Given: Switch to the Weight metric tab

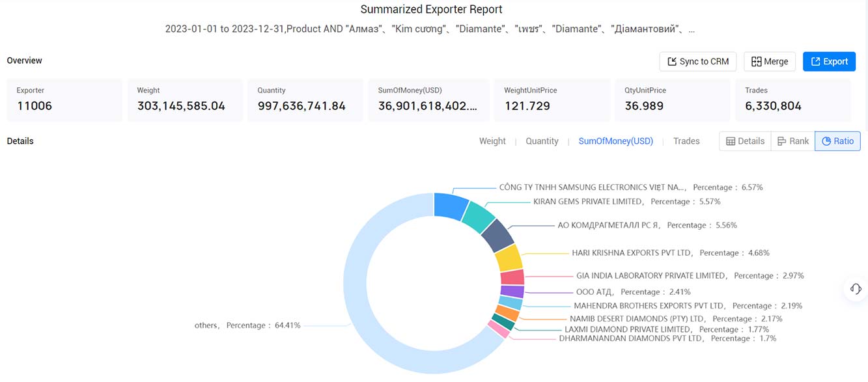Looking at the screenshot, I should tap(492, 141).
